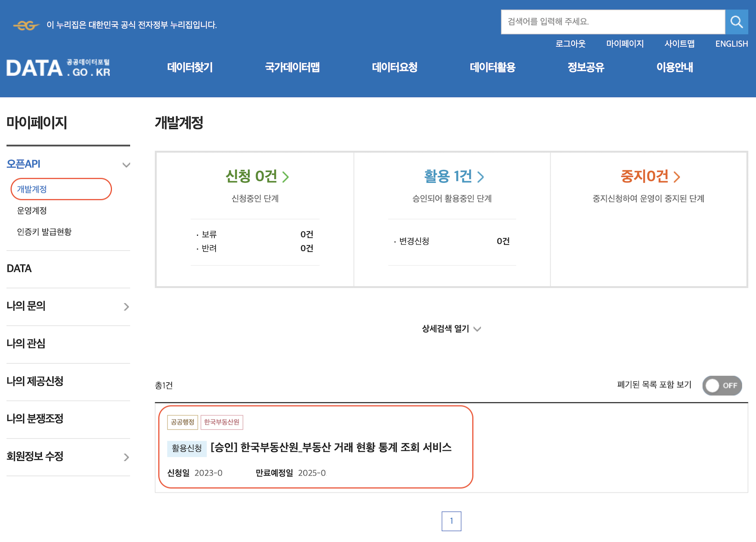This screenshot has height=542, width=756.
Task: Expand 상세검색 열기
Action: point(446,328)
